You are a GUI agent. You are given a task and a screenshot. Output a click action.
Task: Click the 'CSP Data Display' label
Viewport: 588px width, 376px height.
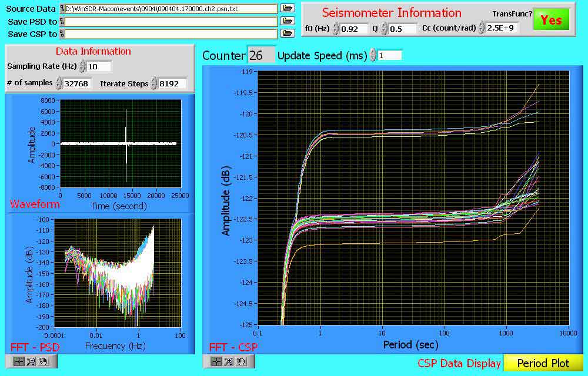pyautogui.click(x=459, y=363)
